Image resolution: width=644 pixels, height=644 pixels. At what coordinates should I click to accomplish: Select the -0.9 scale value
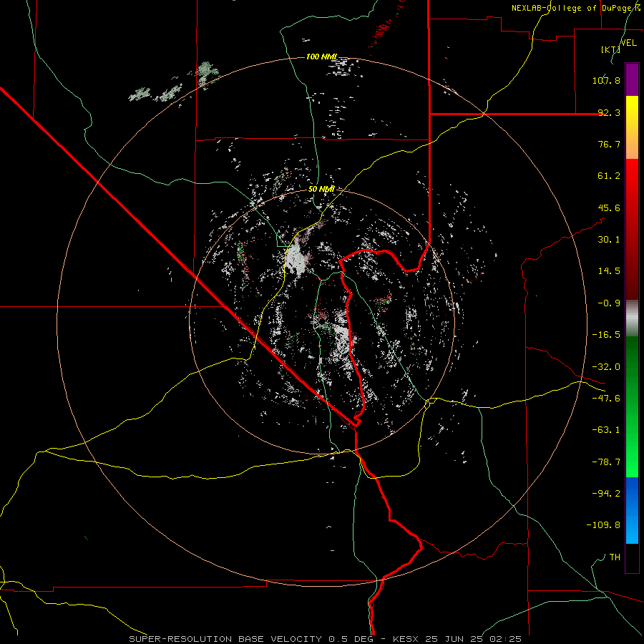[609, 303]
